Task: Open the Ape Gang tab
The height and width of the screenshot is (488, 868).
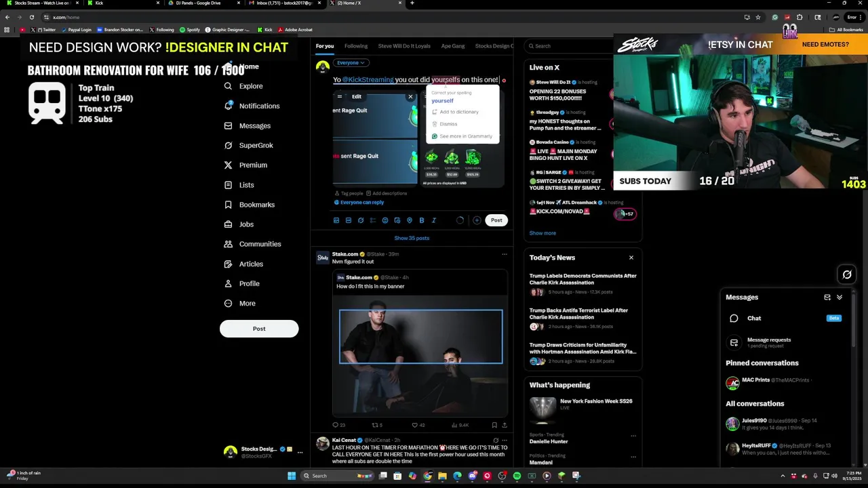Action: point(453,46)
